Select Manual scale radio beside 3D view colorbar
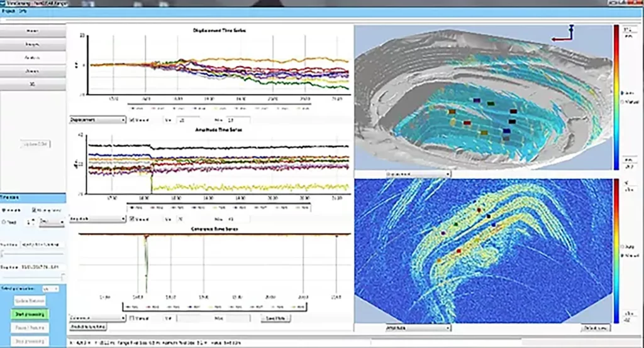This screenshot has width=644, height=348. pyautogui.click(x=622, y=102)
